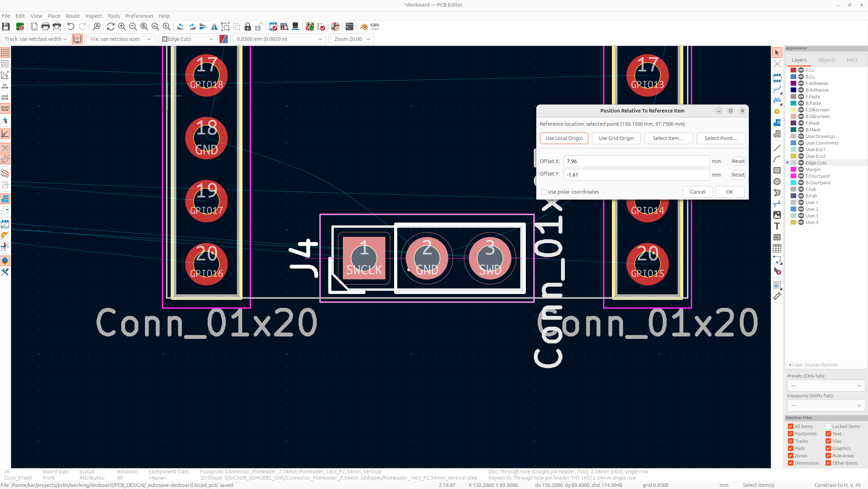Select the Draw Circle tool
The width and height of the screenshot is (868, 489).
coord(777,181)
